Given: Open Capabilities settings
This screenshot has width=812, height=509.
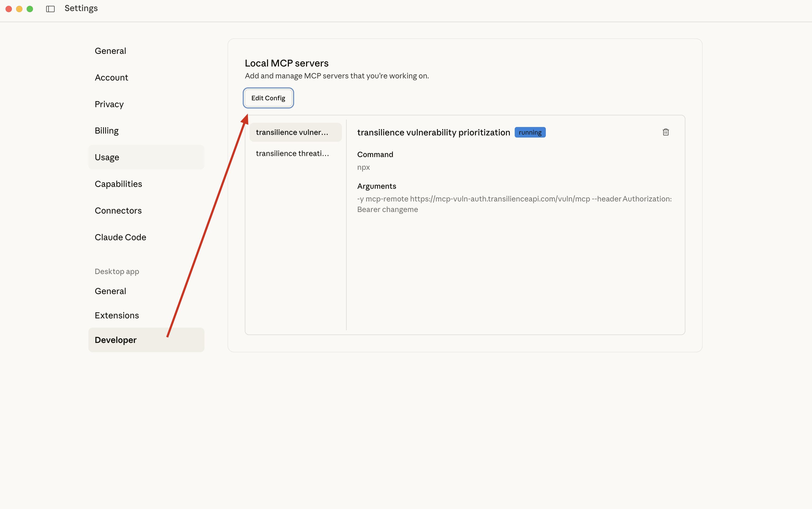Looking at the screenshot, I should tap(118, 184).
